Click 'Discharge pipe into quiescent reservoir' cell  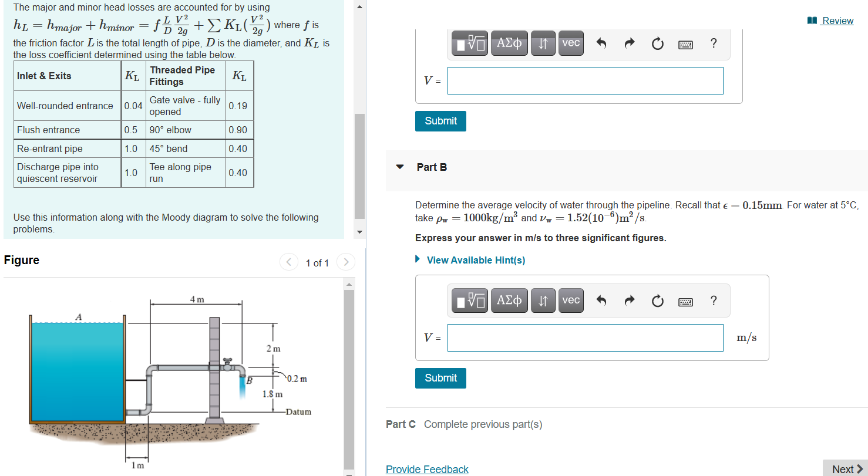pos(68,173)
